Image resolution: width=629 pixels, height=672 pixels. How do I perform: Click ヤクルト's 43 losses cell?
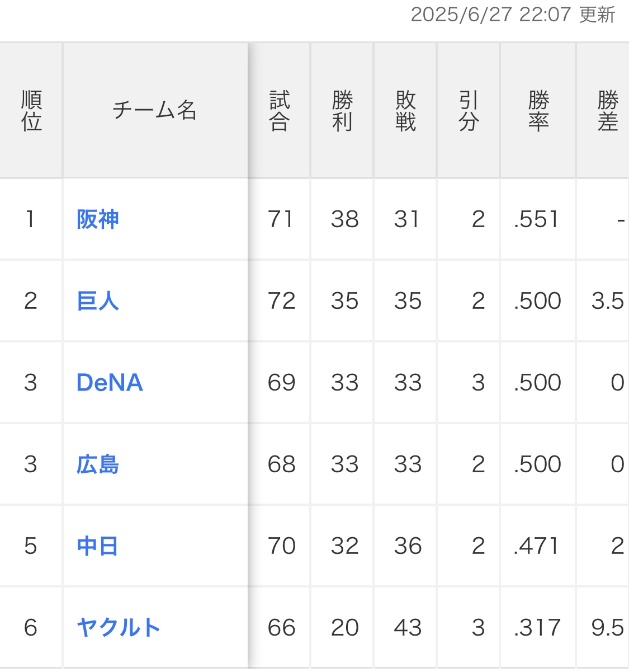[x=408, y=628]
